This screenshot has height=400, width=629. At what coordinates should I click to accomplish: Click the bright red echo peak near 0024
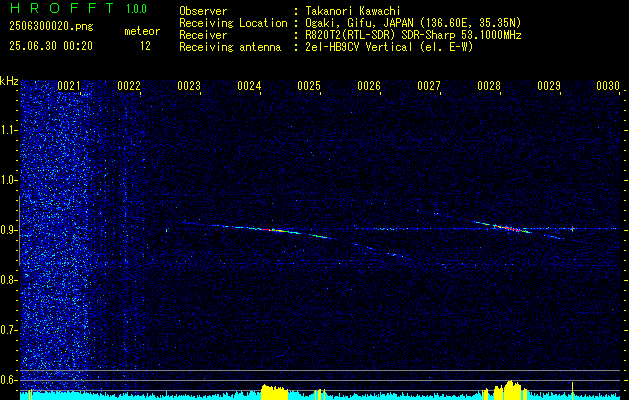(270, 230)
